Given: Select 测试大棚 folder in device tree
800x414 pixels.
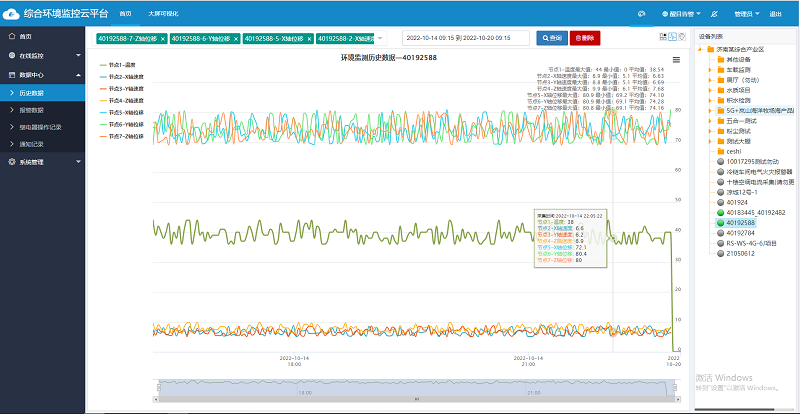Looking at the screenshot, I should pyautogui.click(x=738, y=141).
